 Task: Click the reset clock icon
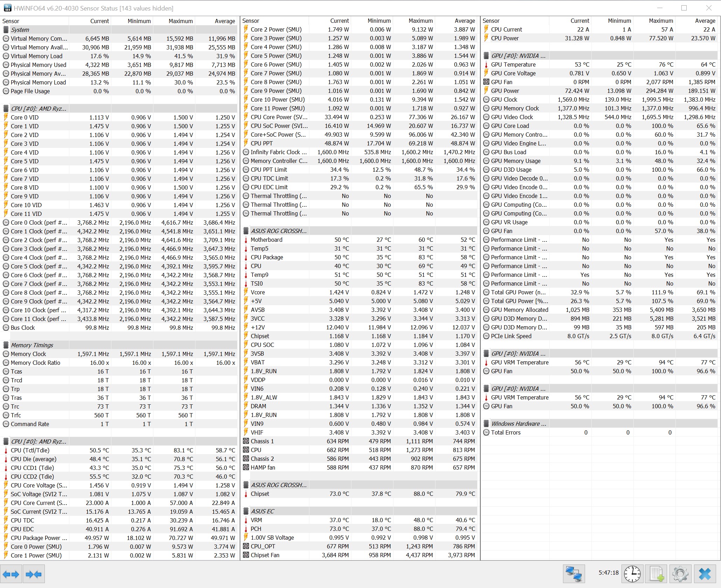pos(632,574)
